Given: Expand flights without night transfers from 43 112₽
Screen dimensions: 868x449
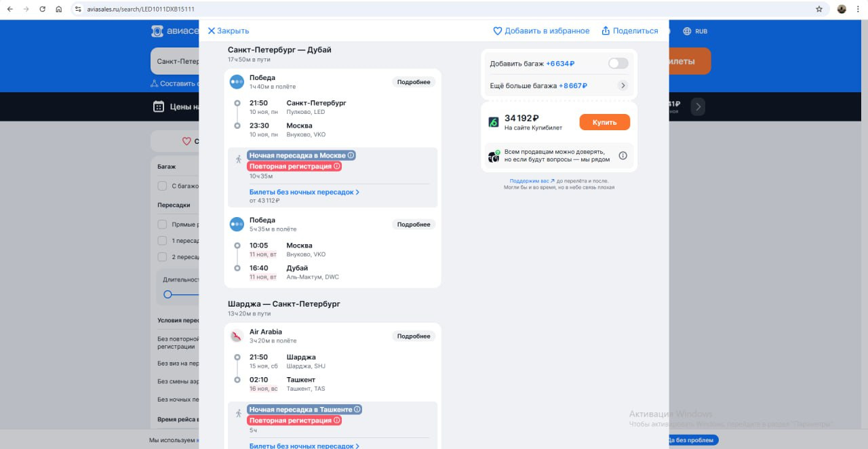Looking at the screenshot, I should point(304,193).
